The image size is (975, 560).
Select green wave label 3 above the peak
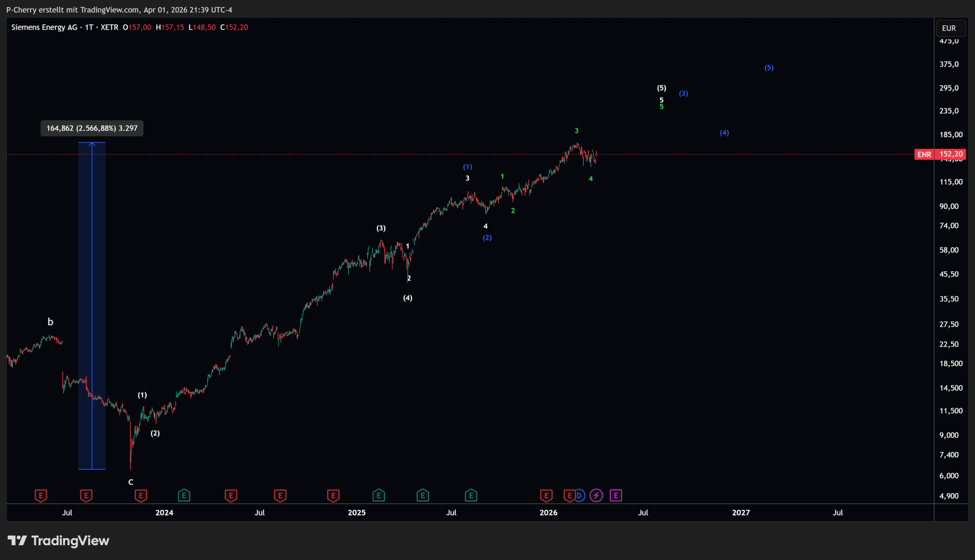(x=576, y=131)
